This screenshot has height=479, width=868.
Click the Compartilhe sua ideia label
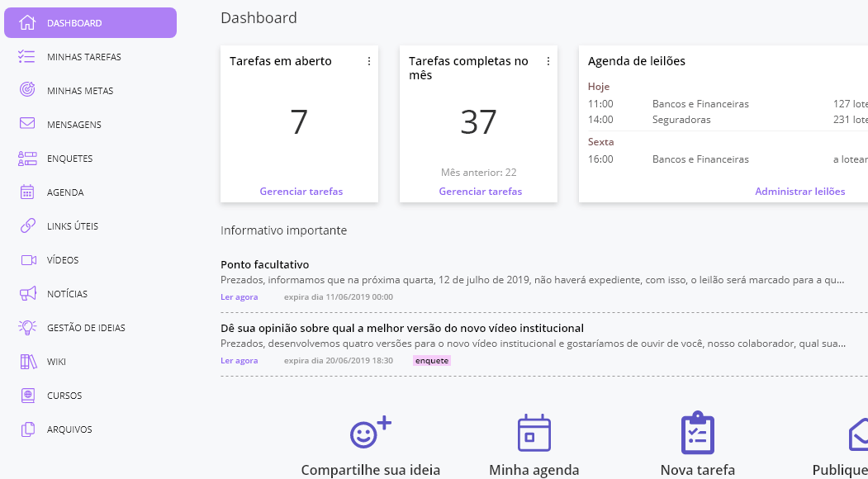[x=370, y=470]
